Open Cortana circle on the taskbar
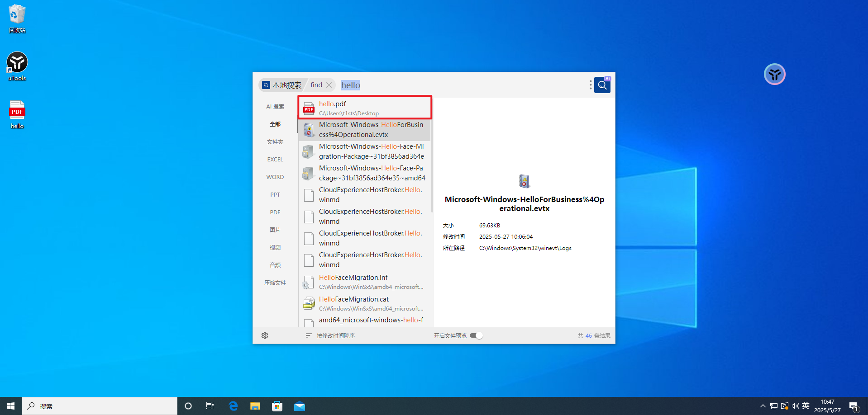The image size is (868, 415). pos(188,406)
